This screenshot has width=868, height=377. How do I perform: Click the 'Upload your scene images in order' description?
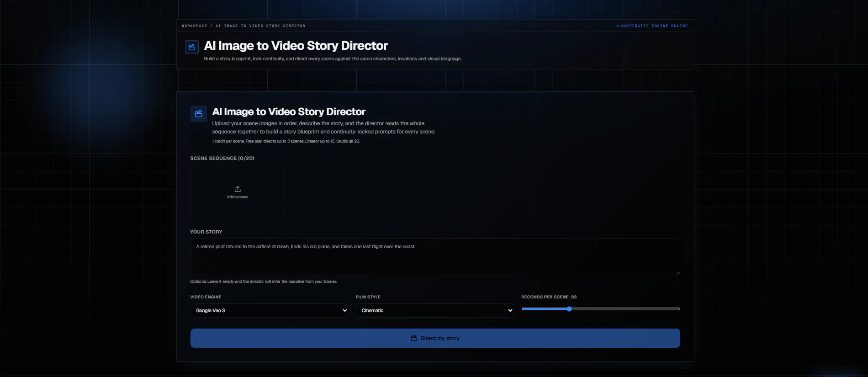tap(323, 127)
